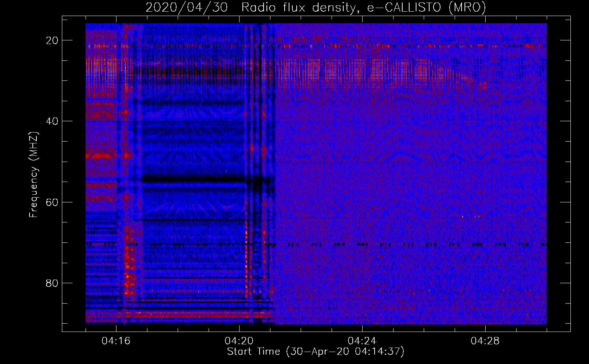This screenshot has height=364, width=589.
Task: Click the 04:20 time tick label
Action: (239, 341)
